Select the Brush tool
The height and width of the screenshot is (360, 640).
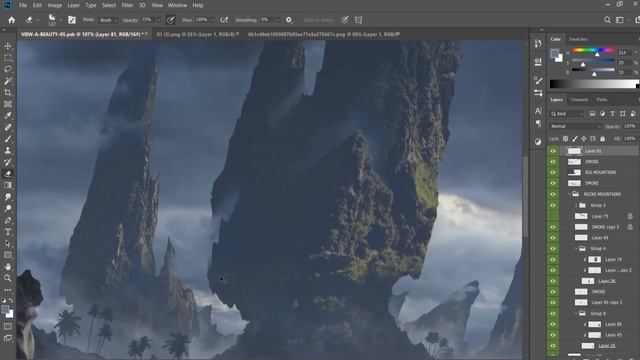pyautogui.click(x=8, y=139)
